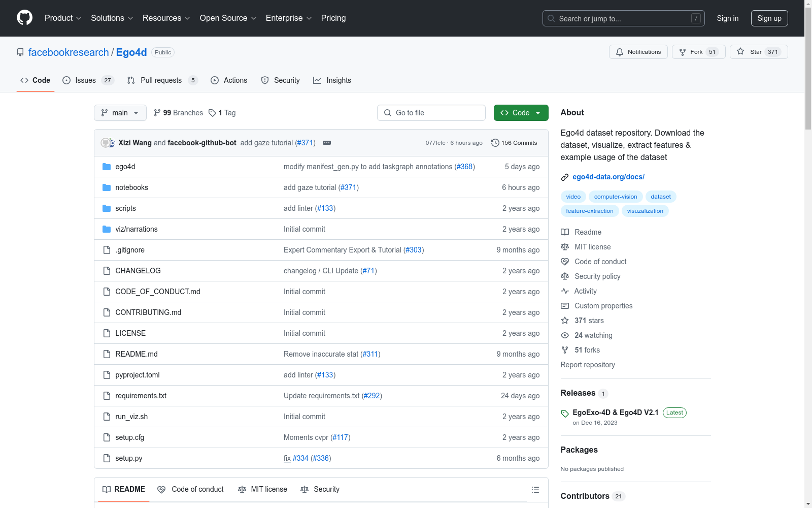Open the green Code dropdown
This screenshot has height=508, width=812.
click(521, 113)
